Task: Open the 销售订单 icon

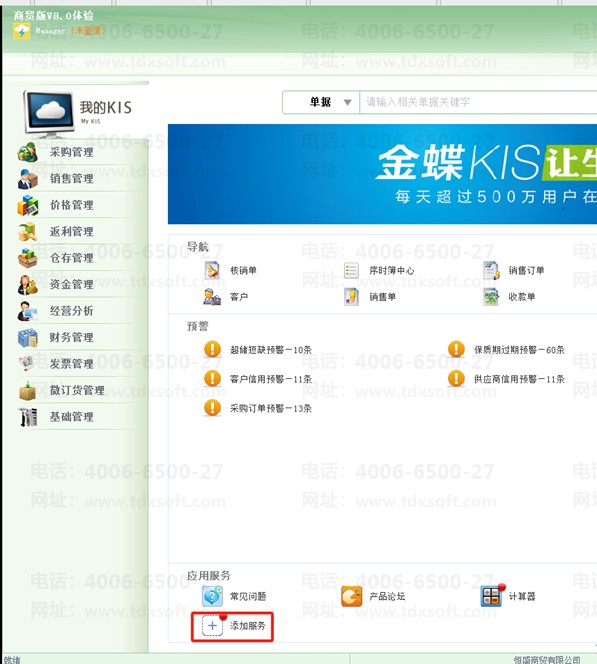Action: [x=491, y=271]
